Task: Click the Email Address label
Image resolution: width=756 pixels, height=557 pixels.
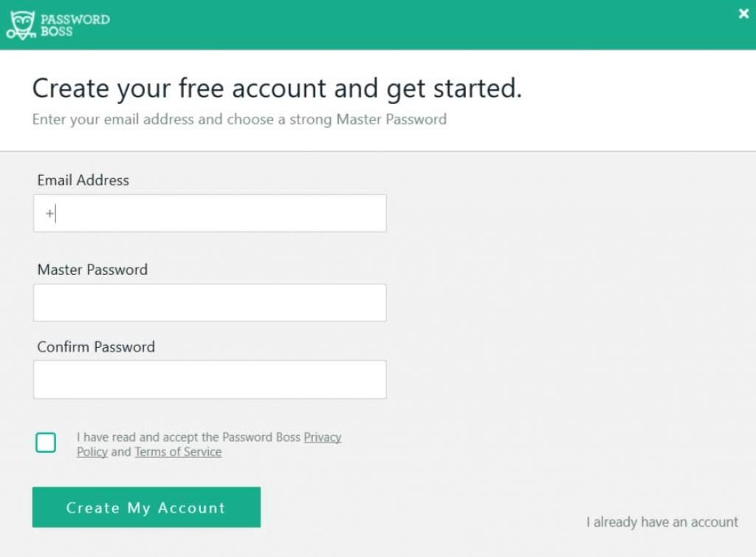Action: tap(83, 180)
